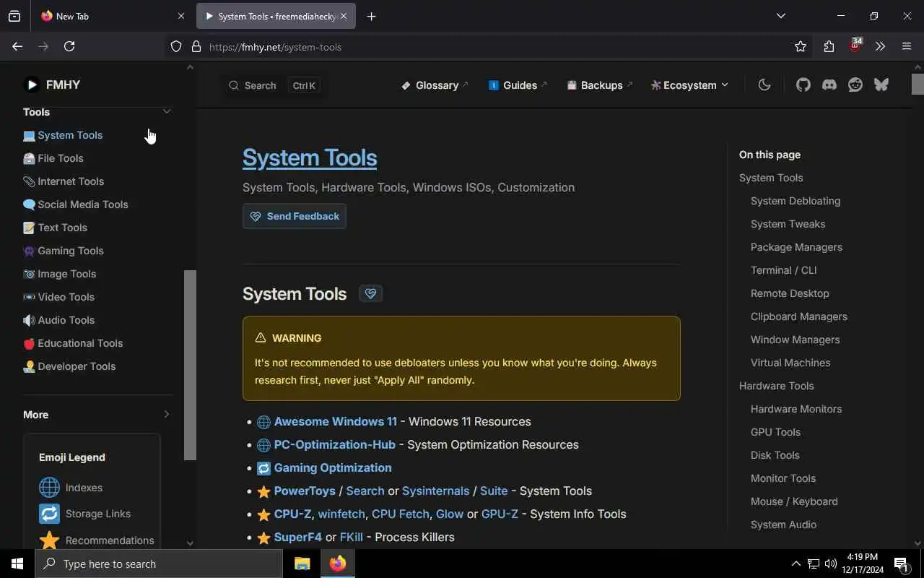The width and height of the screenshot is (924, 578).
Task: Jump to System Debloating section
Action: tap(796, 201)
